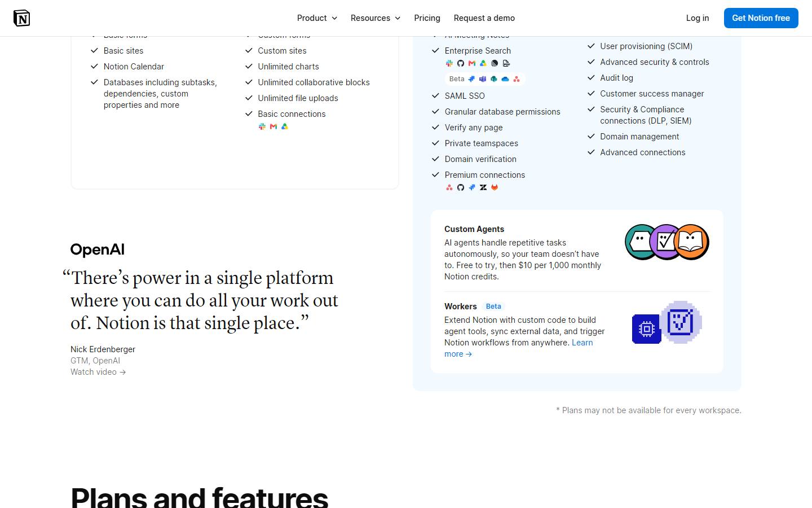Click the orange open-book agent avatar

691,242
